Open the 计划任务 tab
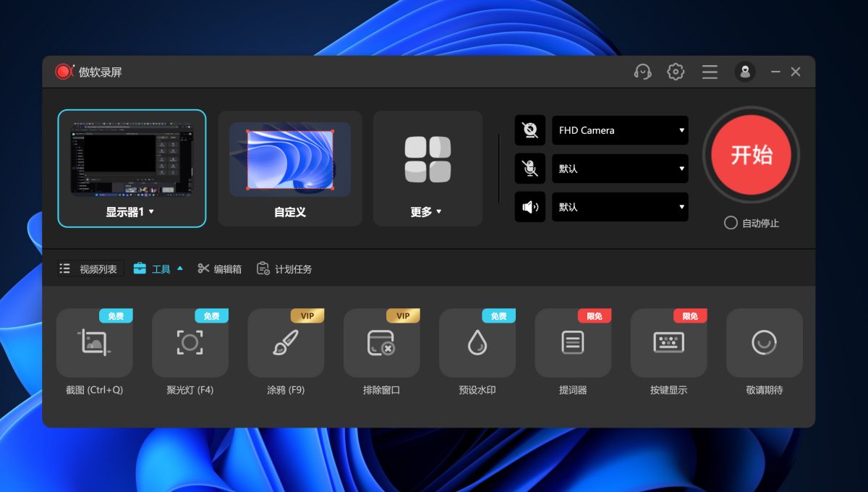Screen dimensions: 868x492 pos(284,269)
